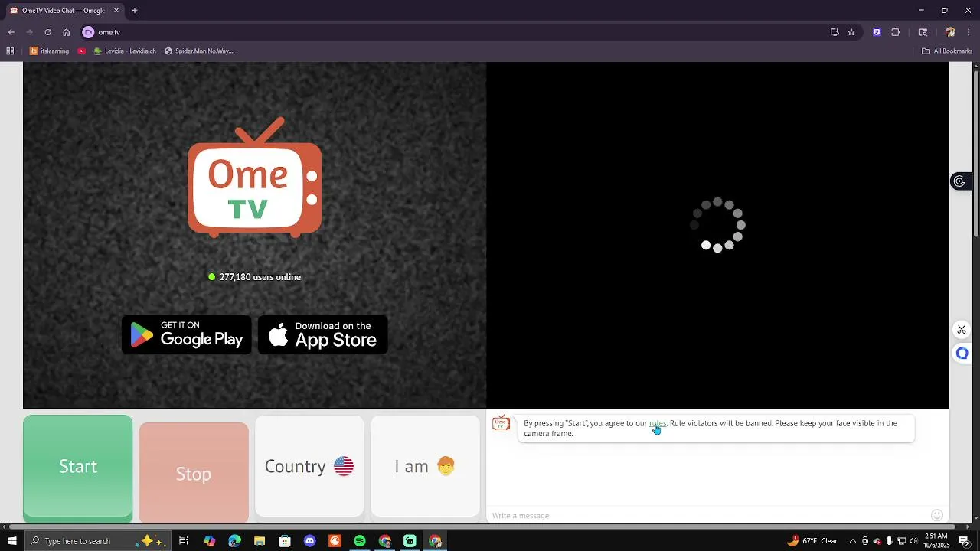Open Discord from the taskbar

coord(309,541)
